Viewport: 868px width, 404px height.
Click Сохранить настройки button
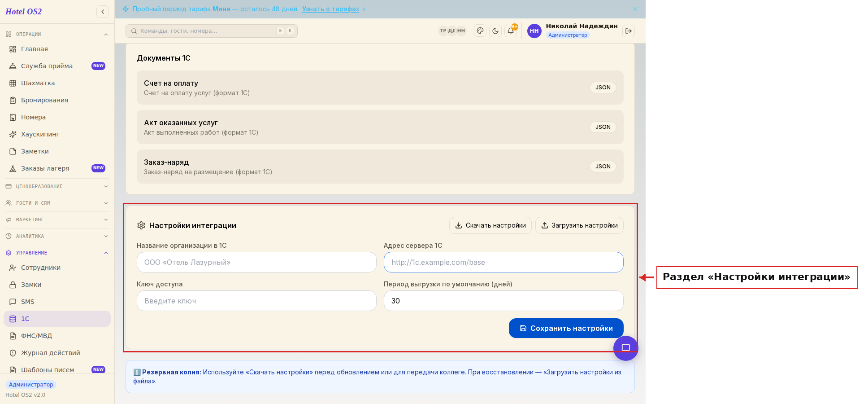(x=566, y=328)
